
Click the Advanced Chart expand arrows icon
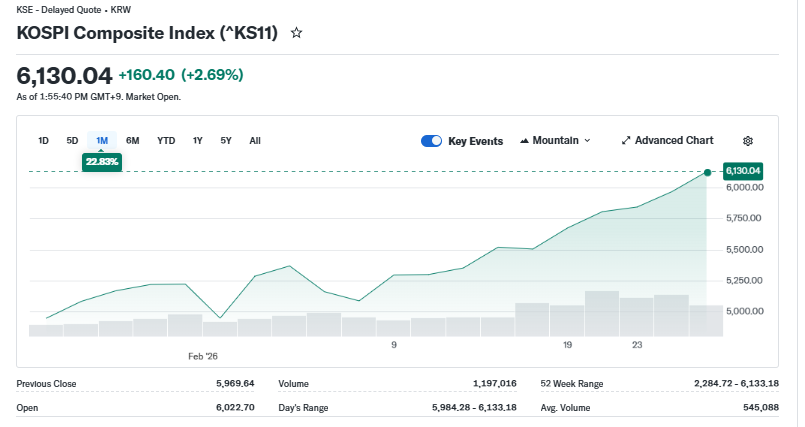[x=626, y=141]
